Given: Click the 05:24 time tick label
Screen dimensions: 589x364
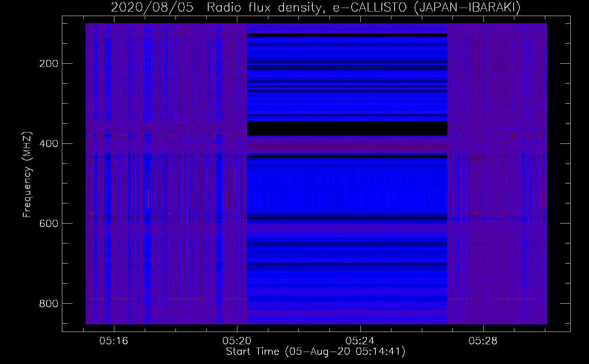Looking at the screenshot, I should coord(360,341).
